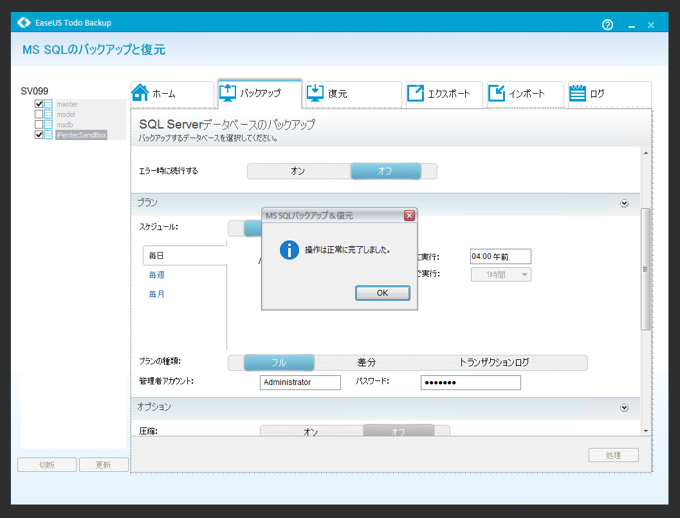Collapse the オプション section chevron

click(x=624, y=407)
